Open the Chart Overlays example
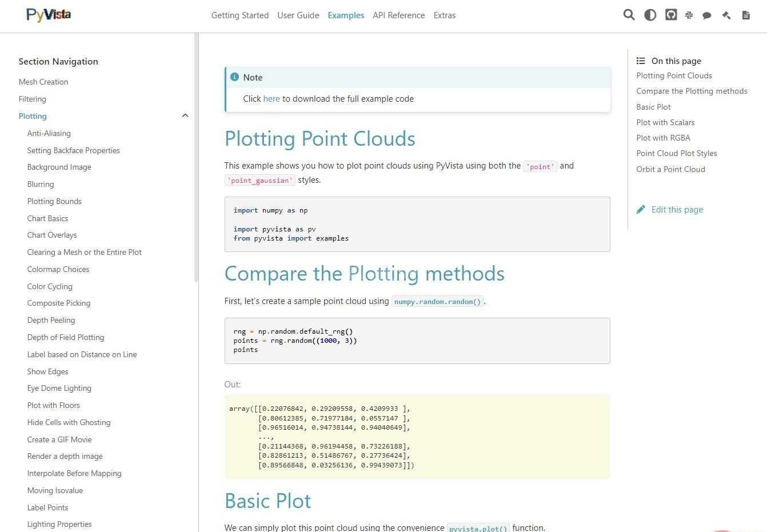 coord(52,235)
